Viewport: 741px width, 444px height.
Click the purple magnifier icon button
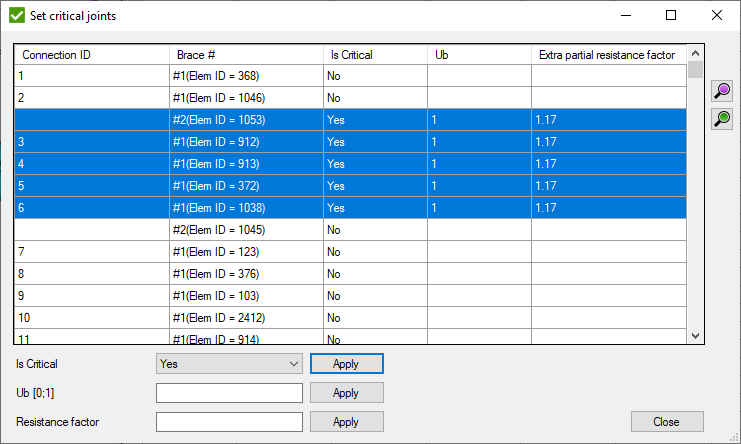click(x=721, y=92)
